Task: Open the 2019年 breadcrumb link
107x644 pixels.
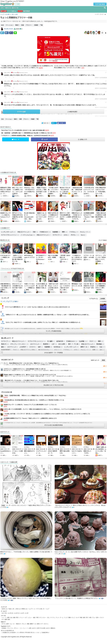Action: 8,15
